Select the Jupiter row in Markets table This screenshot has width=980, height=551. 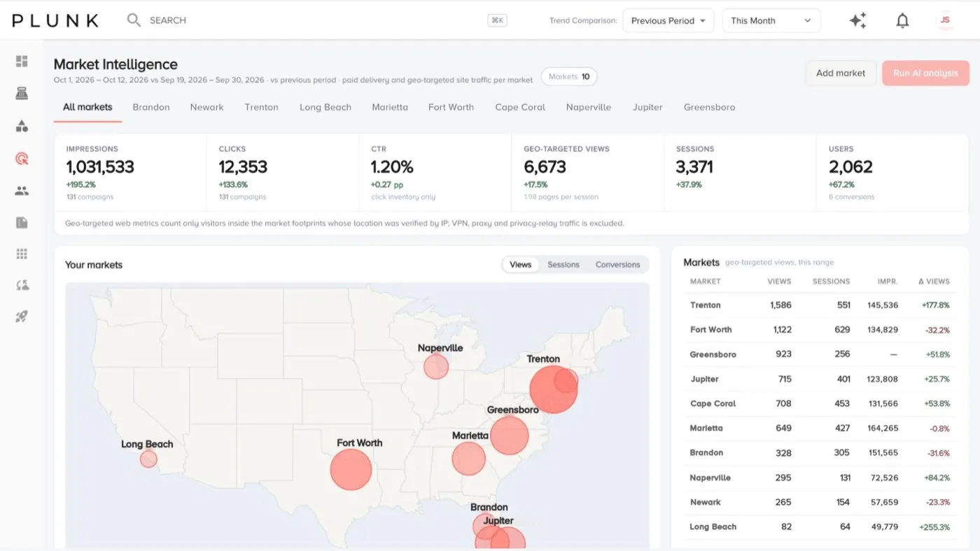pyautogui.click(x=820, y=379)
